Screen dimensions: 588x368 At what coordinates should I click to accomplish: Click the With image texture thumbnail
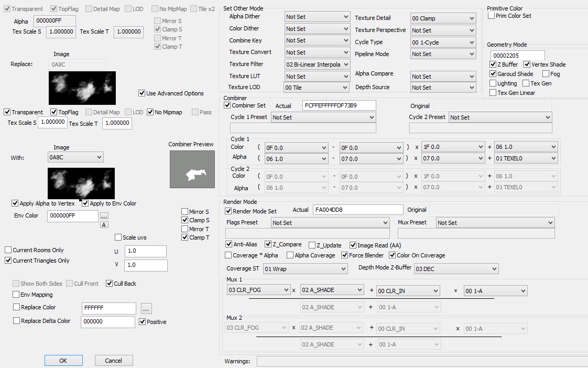pyautogui.click(x=81, y=183)
